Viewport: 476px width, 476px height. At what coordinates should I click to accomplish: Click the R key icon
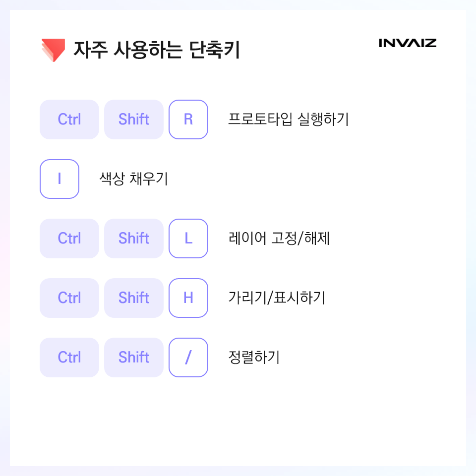[x=188, y=119]
